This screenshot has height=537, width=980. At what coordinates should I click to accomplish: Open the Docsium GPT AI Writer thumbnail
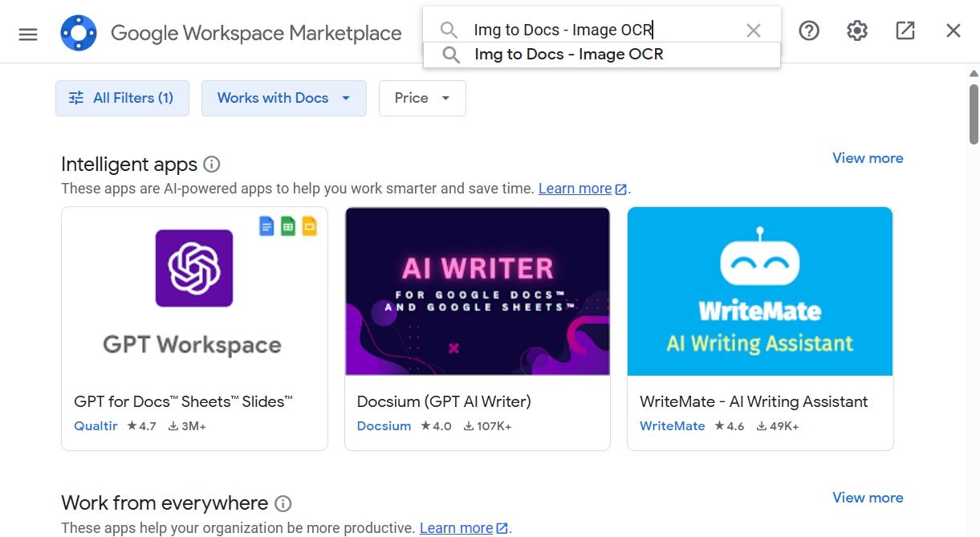coord(477,291)
